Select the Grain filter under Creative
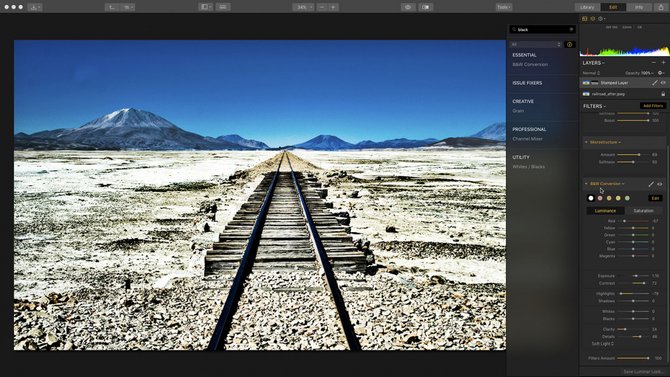670x377 pixels. (x=518, y=111)
